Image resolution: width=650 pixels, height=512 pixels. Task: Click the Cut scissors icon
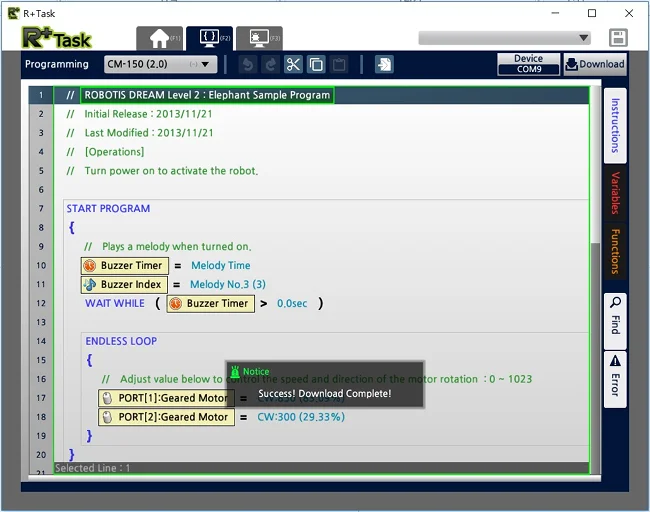(293, 65)
